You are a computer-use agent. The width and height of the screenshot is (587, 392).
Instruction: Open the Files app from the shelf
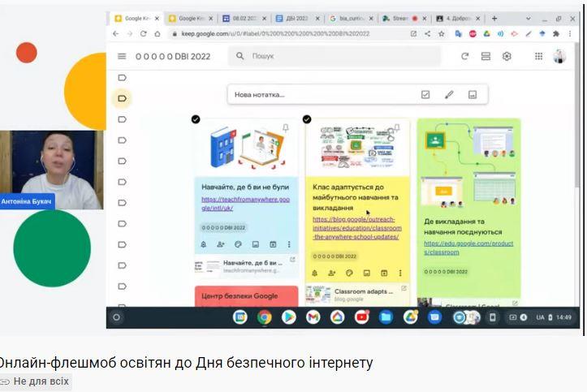pyautogui.click(x=386, y=317)
